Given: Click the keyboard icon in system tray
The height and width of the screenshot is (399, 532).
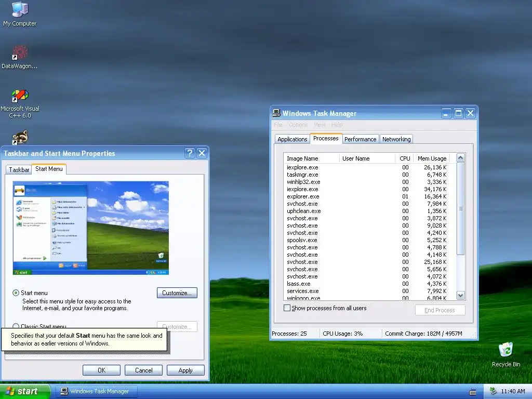Looking at the screenshot, I should (x=473, y=392).
